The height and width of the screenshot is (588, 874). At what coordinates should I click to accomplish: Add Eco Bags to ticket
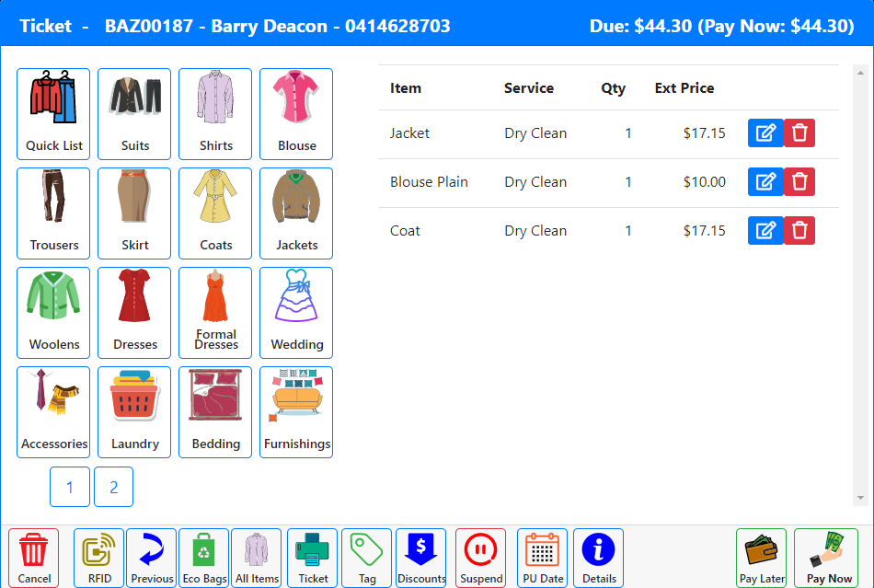[204, 558]
